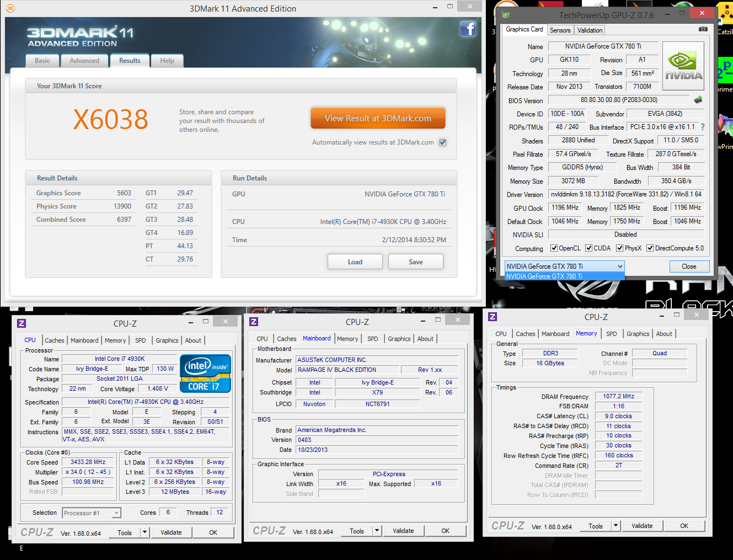Click the Memory Size value 3072 MB in GPU-Z
This screenshot has height=560, width=733.
[573, 181]
